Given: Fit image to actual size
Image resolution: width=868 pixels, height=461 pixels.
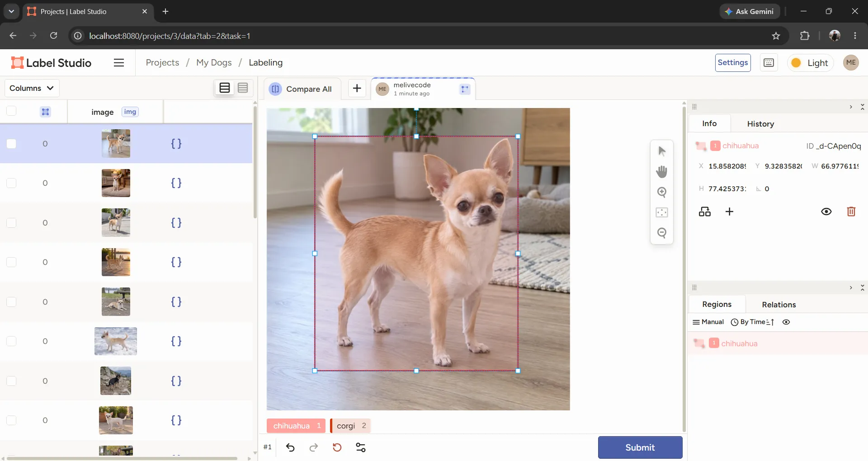Looking at the screenshot, I should point(662,212).
